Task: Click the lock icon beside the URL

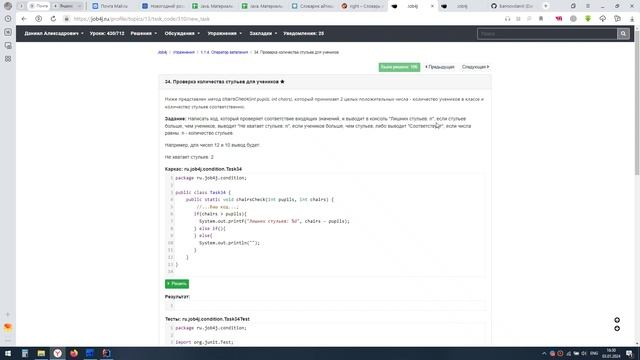Action: [66, 19]
